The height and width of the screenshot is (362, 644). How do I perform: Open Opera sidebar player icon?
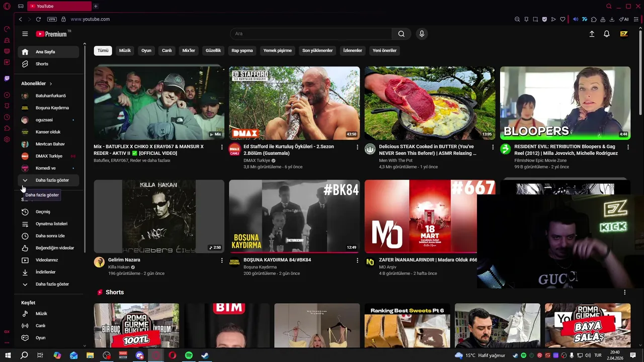[x=7, y=95]
